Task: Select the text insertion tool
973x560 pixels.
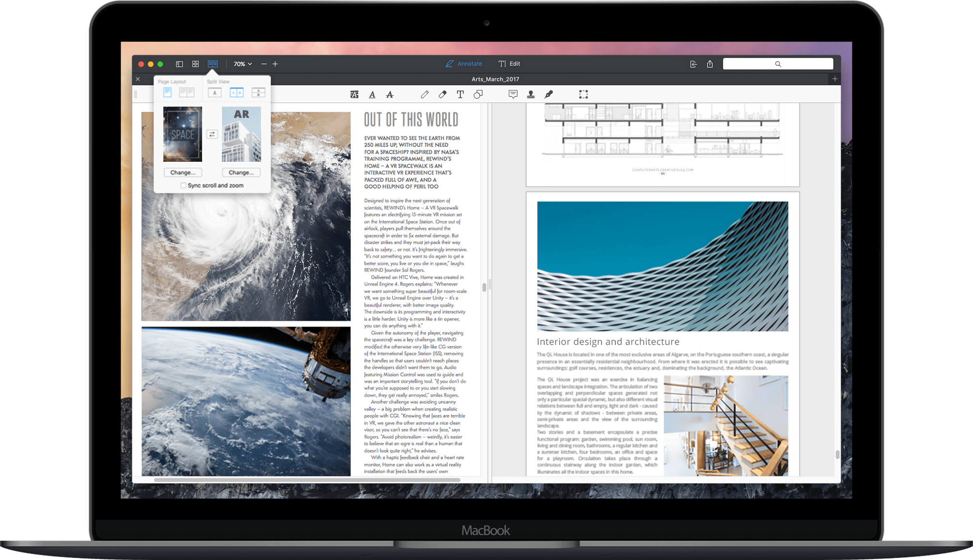Action: [x=460, y=94]
